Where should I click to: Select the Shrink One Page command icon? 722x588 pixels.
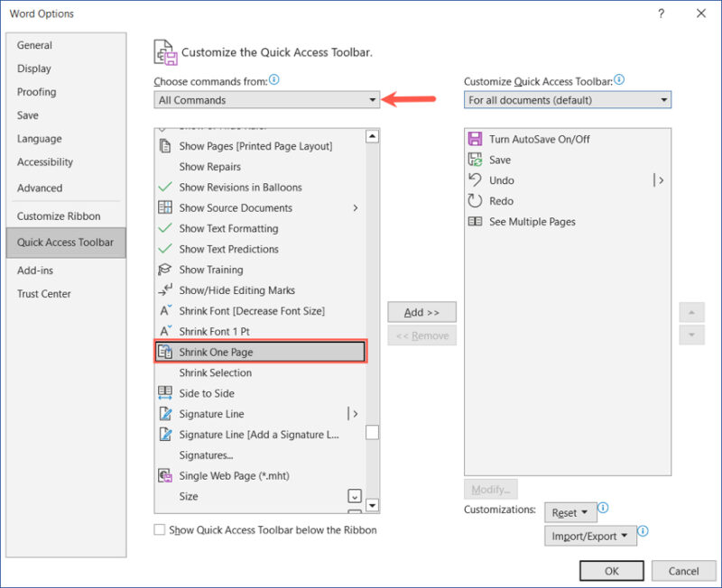(168, 352)
